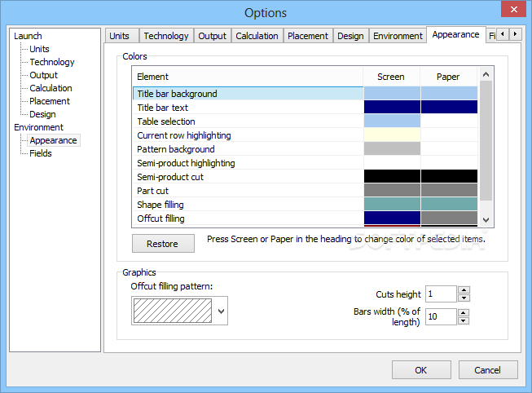Select Technology in the tree

(52, 62)
